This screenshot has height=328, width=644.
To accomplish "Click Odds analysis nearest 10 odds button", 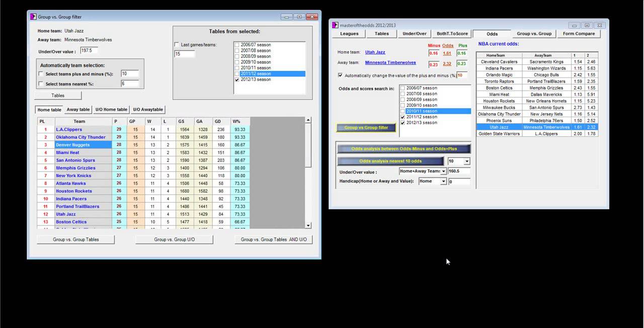I will point(390,161).
